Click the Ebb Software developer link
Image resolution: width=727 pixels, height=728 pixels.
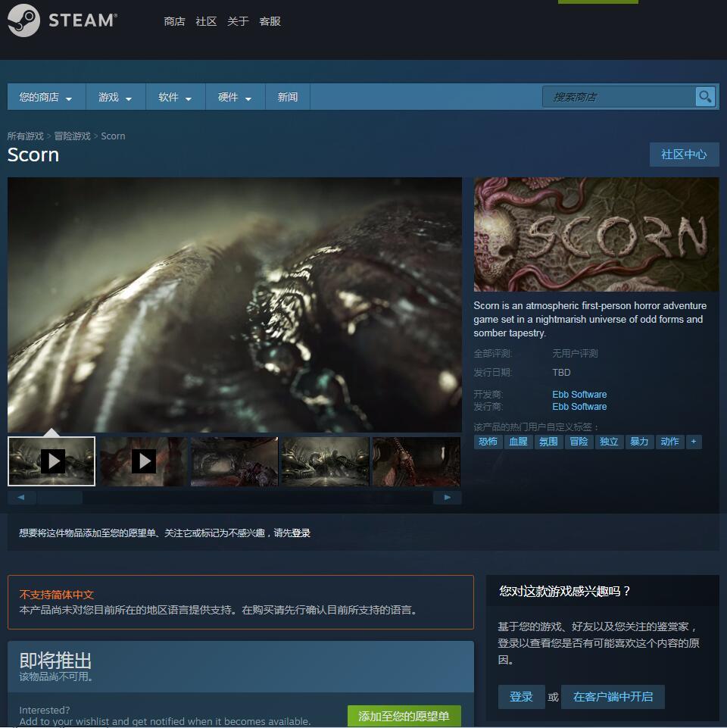(x=579, y=394)
